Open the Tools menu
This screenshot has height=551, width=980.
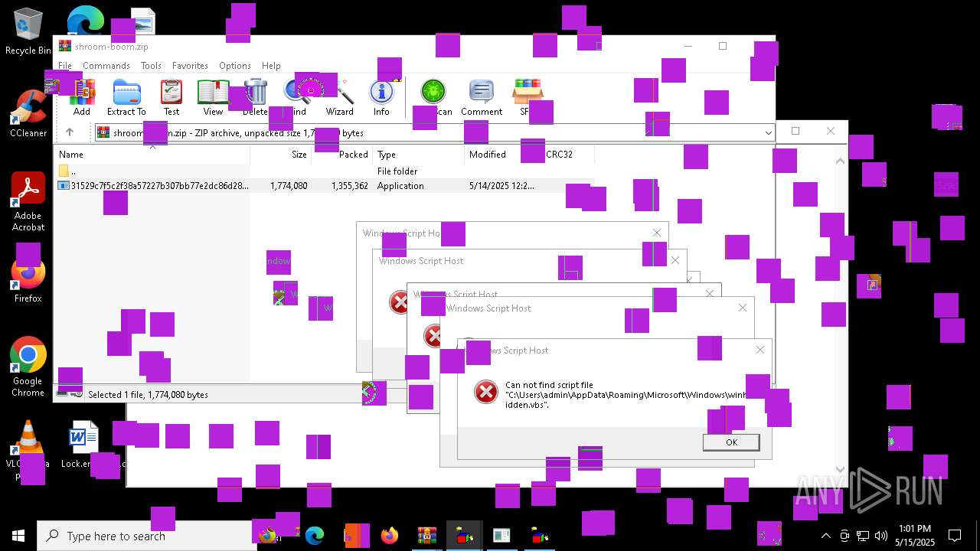coord(151,66)
